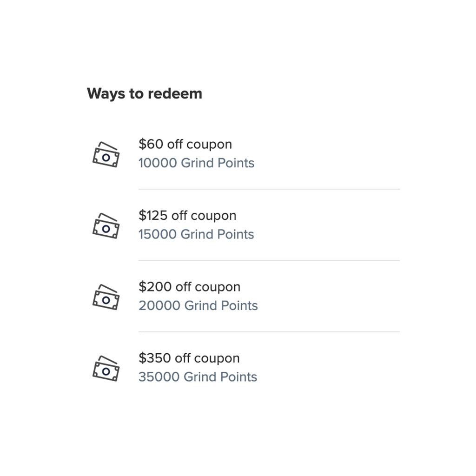Click the cash icon beside $200 off coupon
Image resolution: width=476 pixels, height=476 pixels.
coord(106,297)
